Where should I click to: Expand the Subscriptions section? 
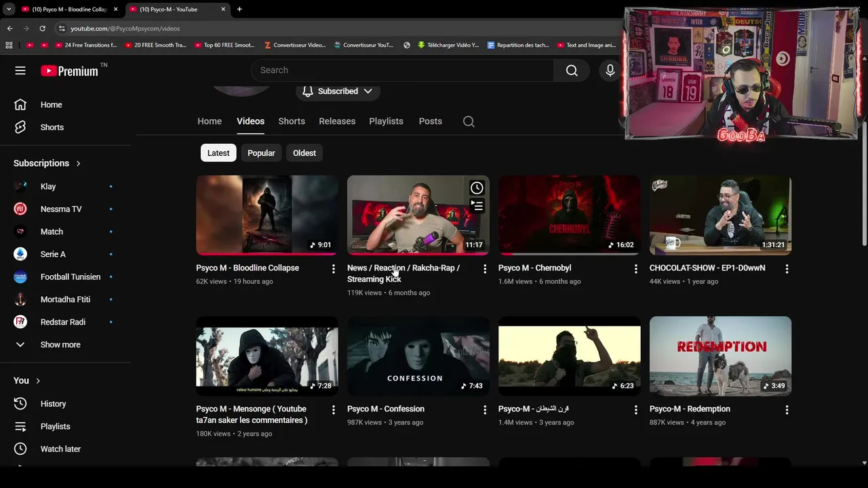click(x=47, y=163)
